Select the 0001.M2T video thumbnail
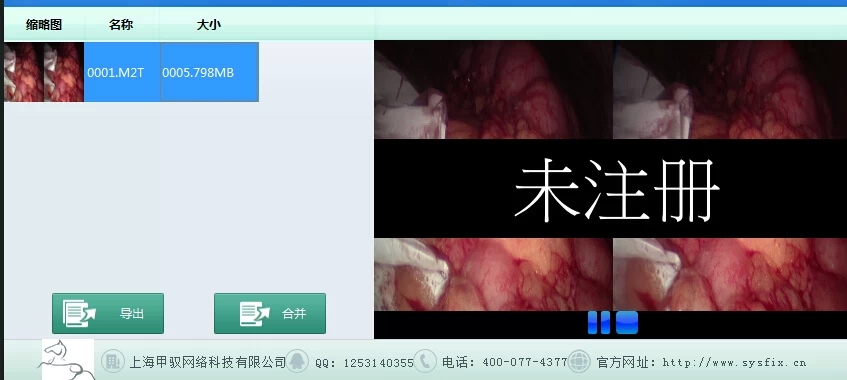The image size is (847, 380). [44, 72]
